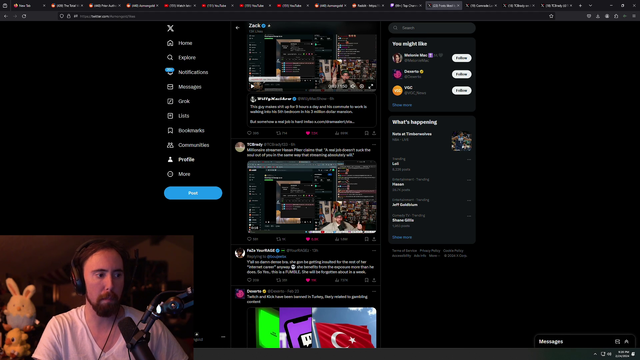Click the Communities icon in the sidebar
This screenshot has width=640, height=360.
(170, 145)
